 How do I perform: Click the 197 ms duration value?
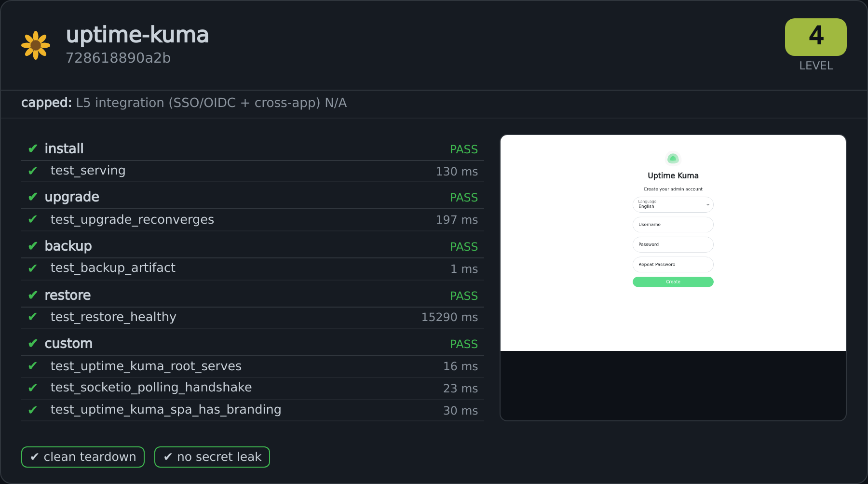(x=457, y=220)
